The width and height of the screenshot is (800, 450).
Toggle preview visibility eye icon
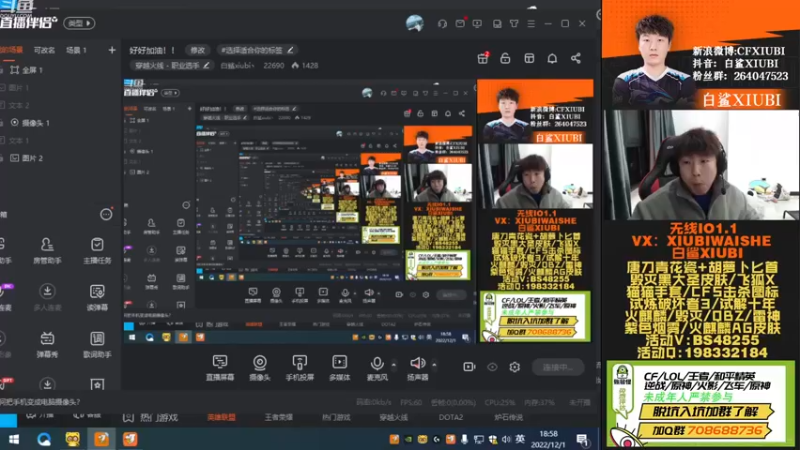pyautogui.click(x=492, y=367)
